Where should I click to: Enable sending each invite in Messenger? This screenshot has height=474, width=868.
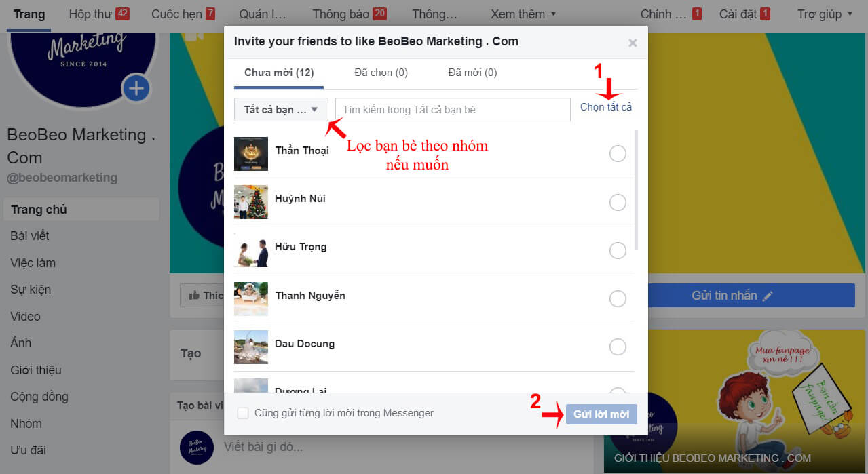click(242, 412)
